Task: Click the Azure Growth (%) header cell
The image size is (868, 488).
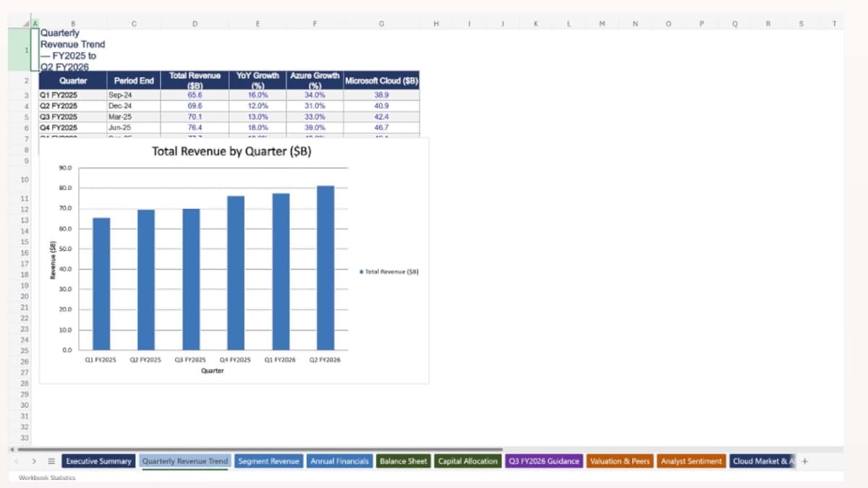Action: (315, 81)
